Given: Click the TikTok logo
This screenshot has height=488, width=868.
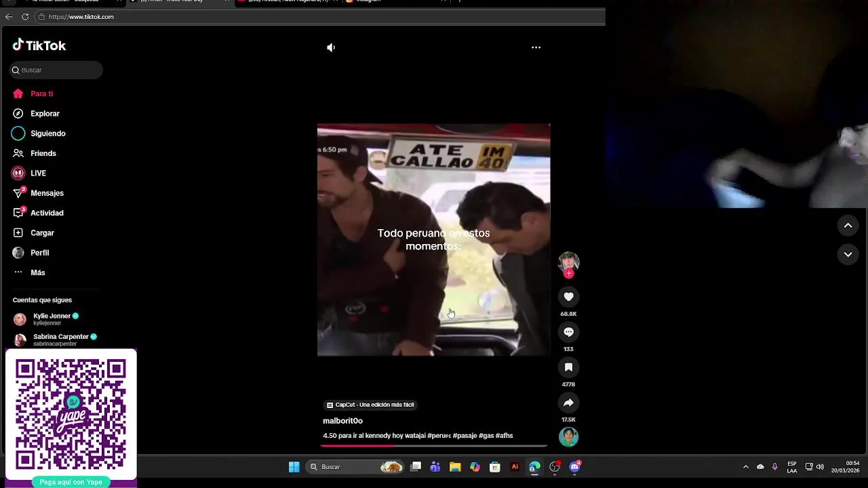Looking at the screenshot, I should pyautogui.click(x=39, y=45).
